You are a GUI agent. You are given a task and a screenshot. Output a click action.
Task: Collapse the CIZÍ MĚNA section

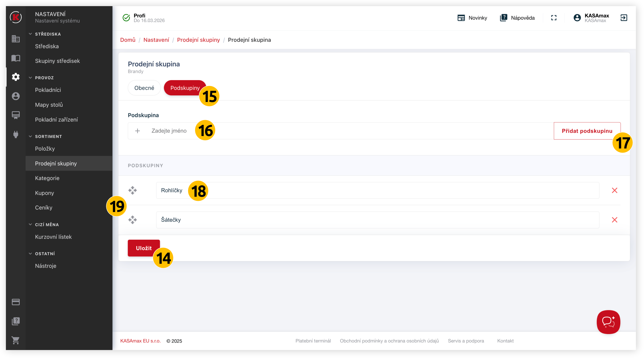30,224
